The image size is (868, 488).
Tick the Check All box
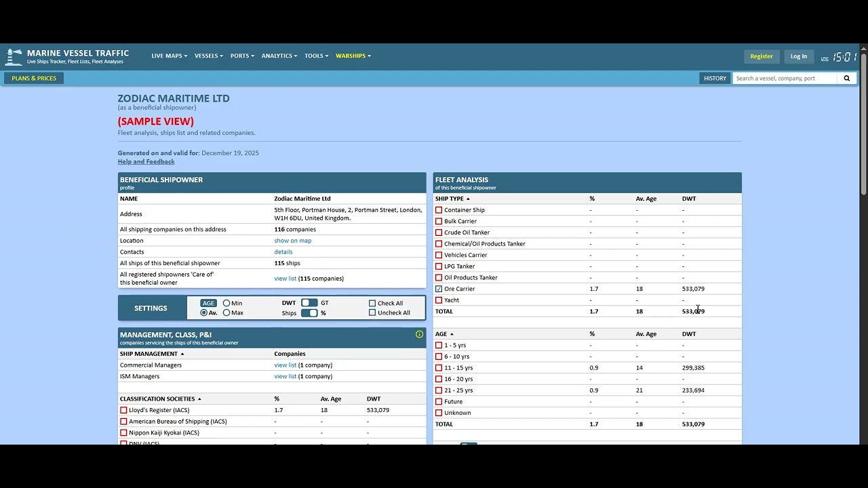(372, 304)
